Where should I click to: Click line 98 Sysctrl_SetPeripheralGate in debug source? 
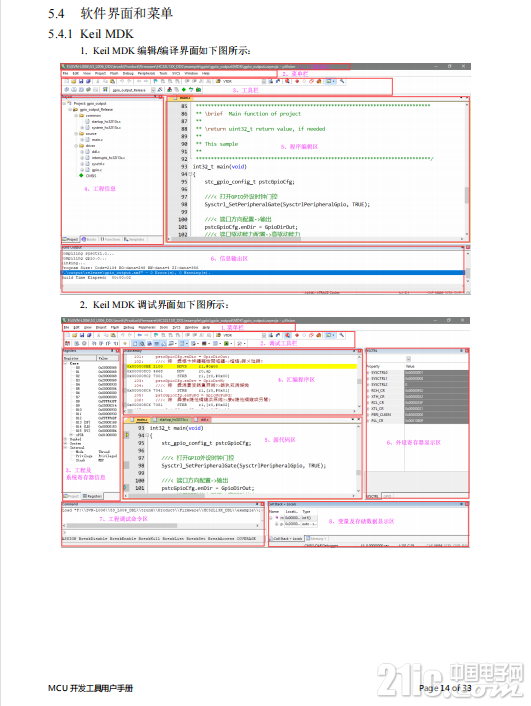coord(243,466)
